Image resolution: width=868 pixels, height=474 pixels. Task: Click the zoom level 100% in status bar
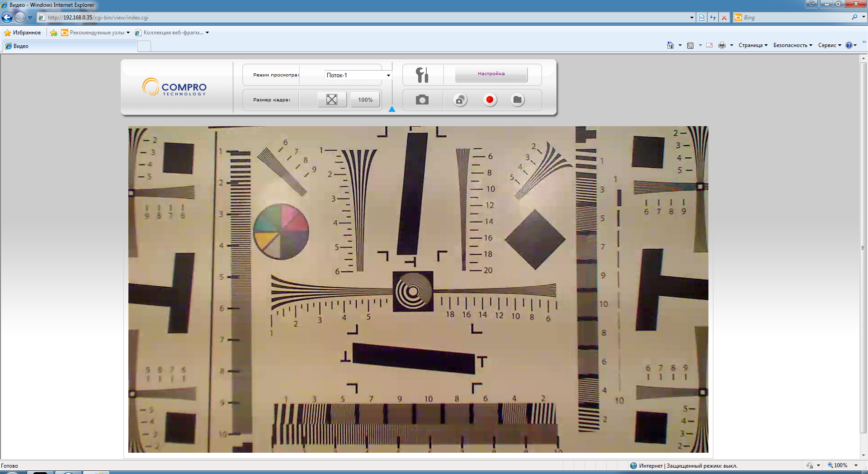point(837,465)
